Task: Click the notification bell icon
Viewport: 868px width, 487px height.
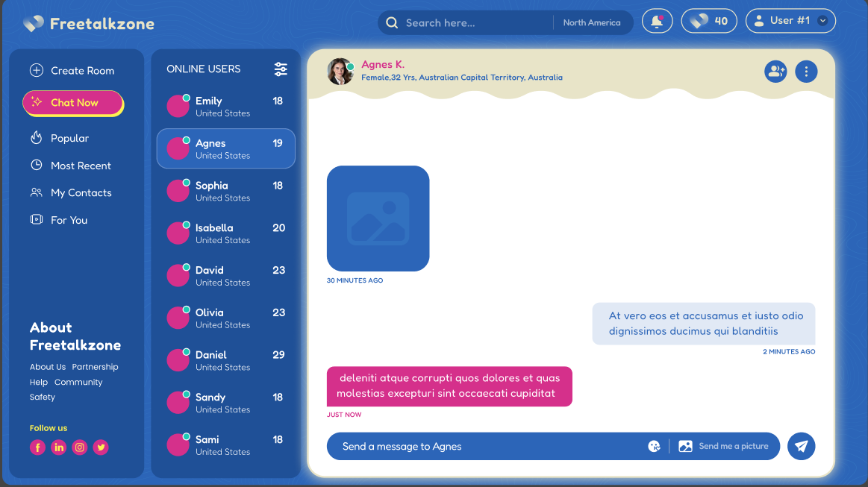Action: tap(657, 22)
